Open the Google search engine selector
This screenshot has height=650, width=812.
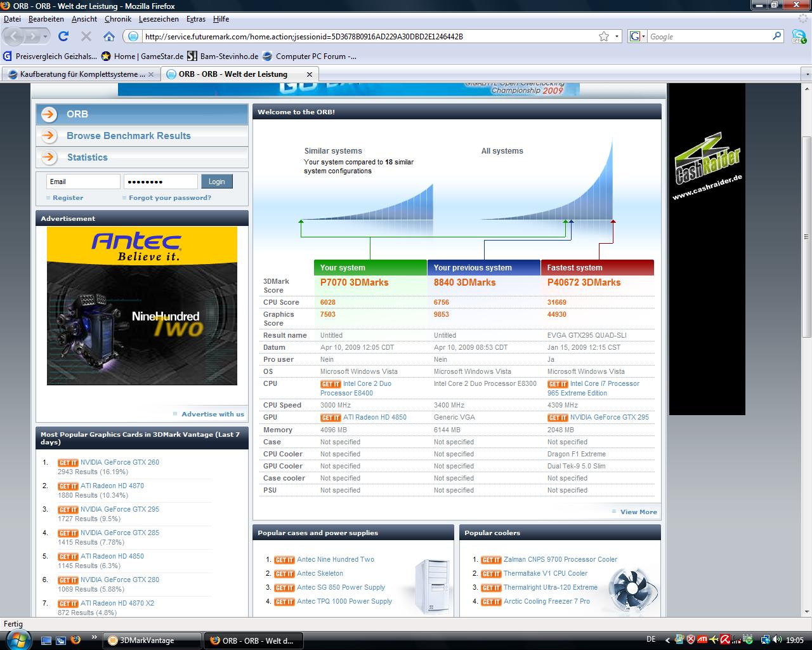637,36
